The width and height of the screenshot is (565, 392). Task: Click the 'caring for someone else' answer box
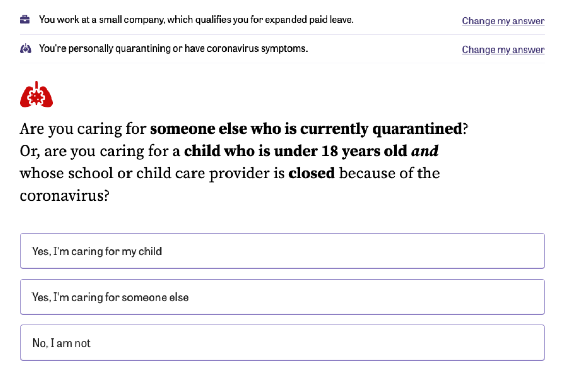[x=282, y=297]
